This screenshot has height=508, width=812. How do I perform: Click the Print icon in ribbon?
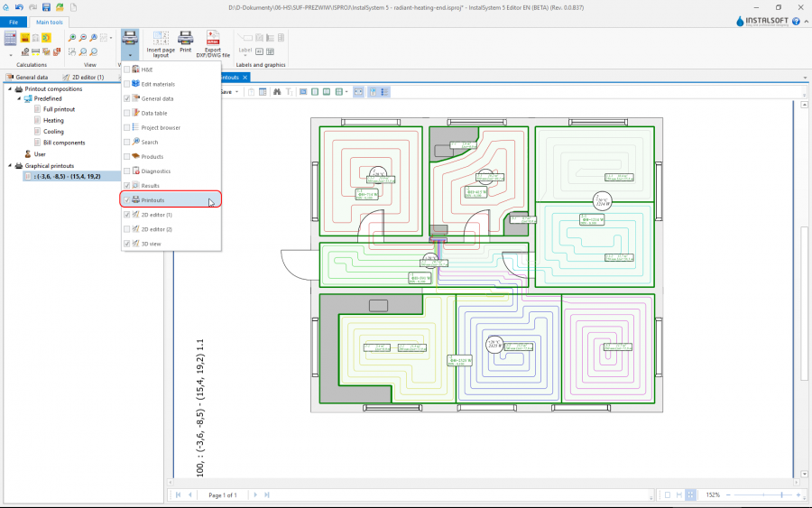[x=185, y=38]
